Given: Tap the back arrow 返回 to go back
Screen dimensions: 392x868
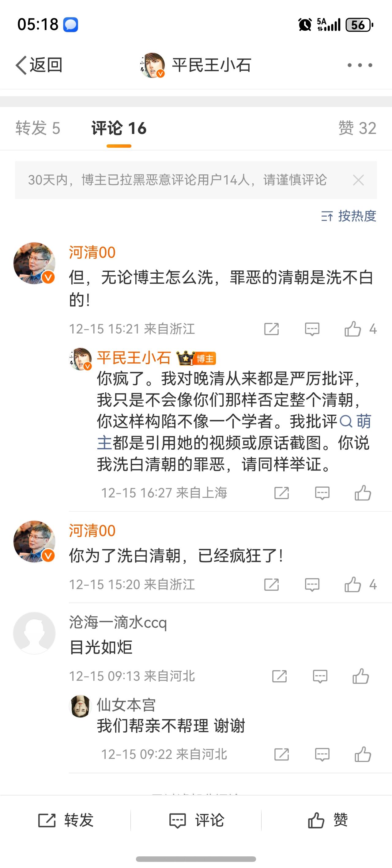Looking at the screenshot, I should click(x=40, y=64).
